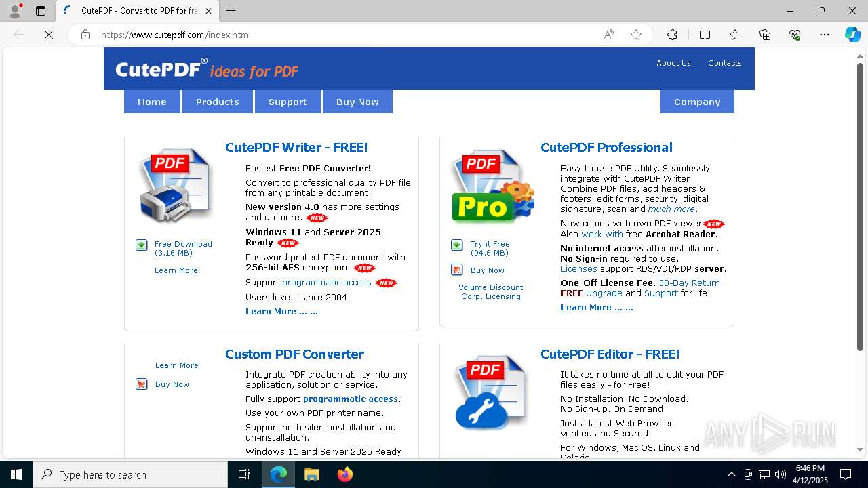This screenshot has width=868, height=488.
Task: Click the address bar URL field
Action: coord(346,35)
